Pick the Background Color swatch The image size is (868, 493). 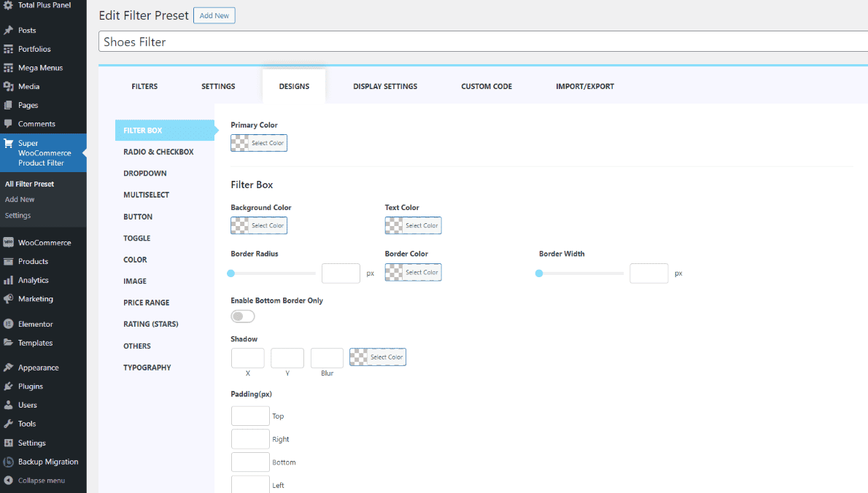click(x=258, y=225)
